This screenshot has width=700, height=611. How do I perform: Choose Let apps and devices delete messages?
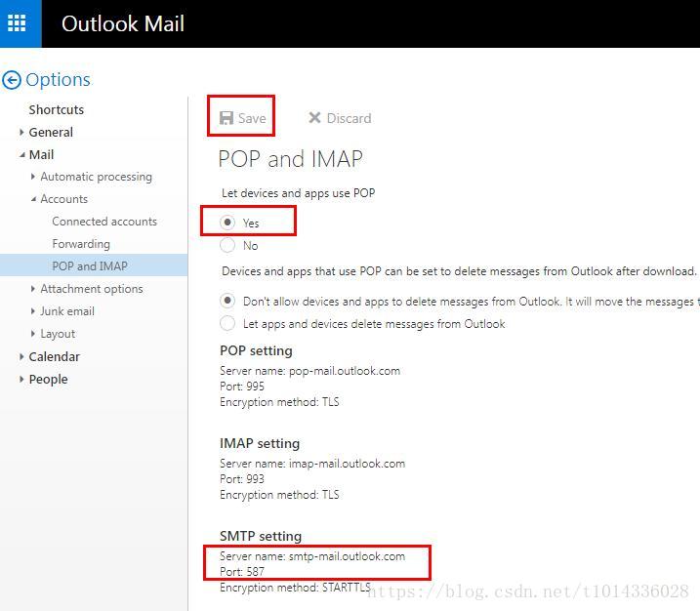click(227, 323)
